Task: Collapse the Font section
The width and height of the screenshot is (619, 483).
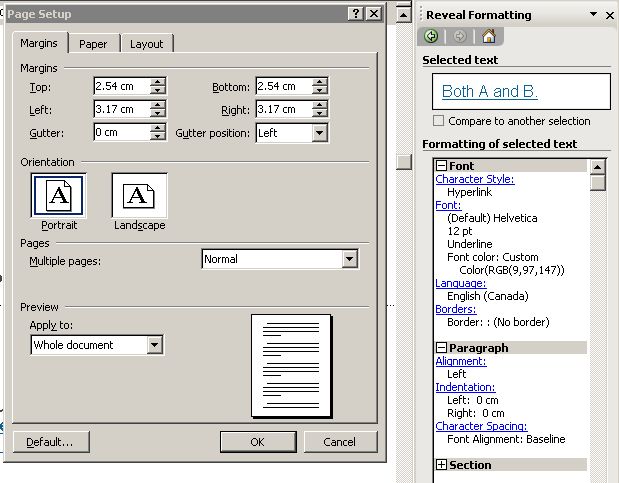Action: pyautogui.click(x=441, y=166)
